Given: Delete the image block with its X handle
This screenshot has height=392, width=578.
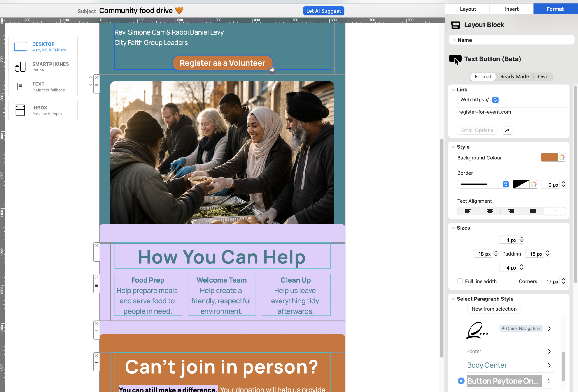Looking at the screenshot, I should click(96, 78).
